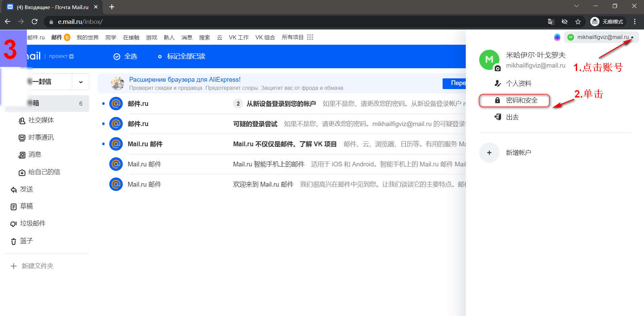Click the conversation count 2 badge
This screenshot has height=316, width=644.
click(238, 104)
